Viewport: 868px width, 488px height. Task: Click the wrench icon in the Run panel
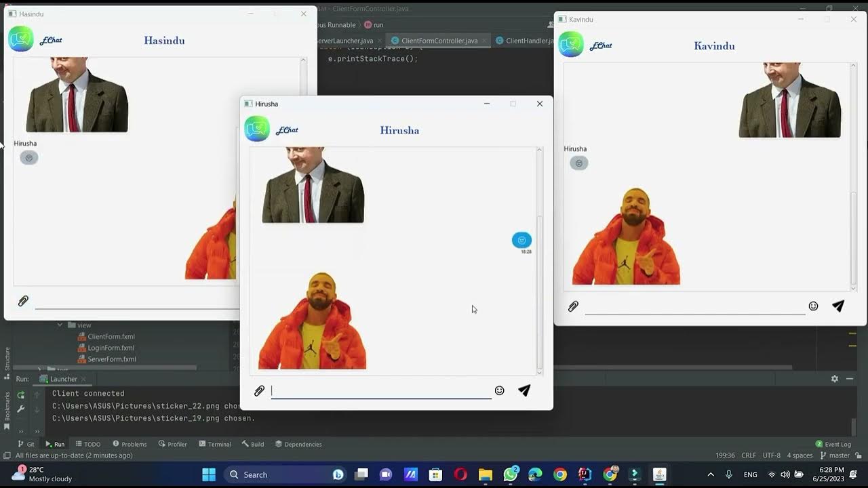click(x=21, y=409)
